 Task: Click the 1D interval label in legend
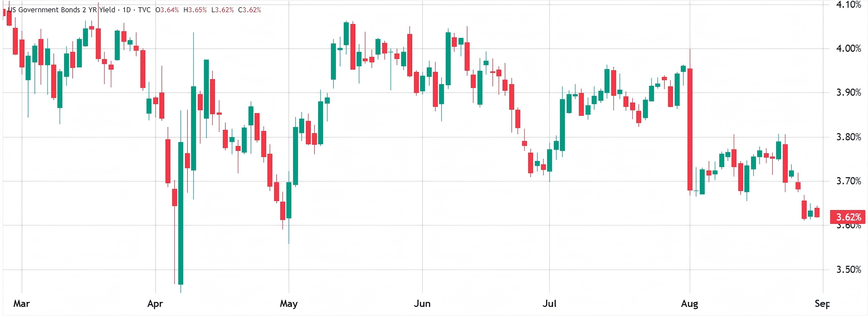[x=126, y=10]
